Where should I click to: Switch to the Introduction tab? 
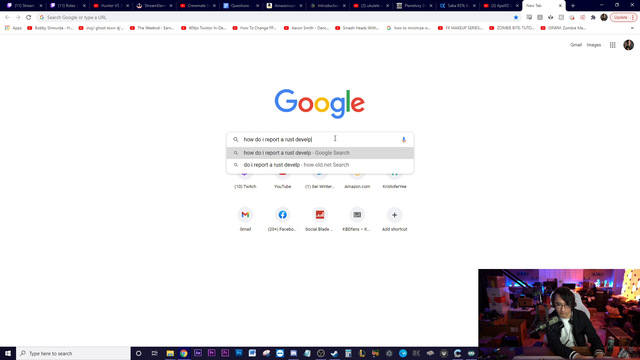328,6
